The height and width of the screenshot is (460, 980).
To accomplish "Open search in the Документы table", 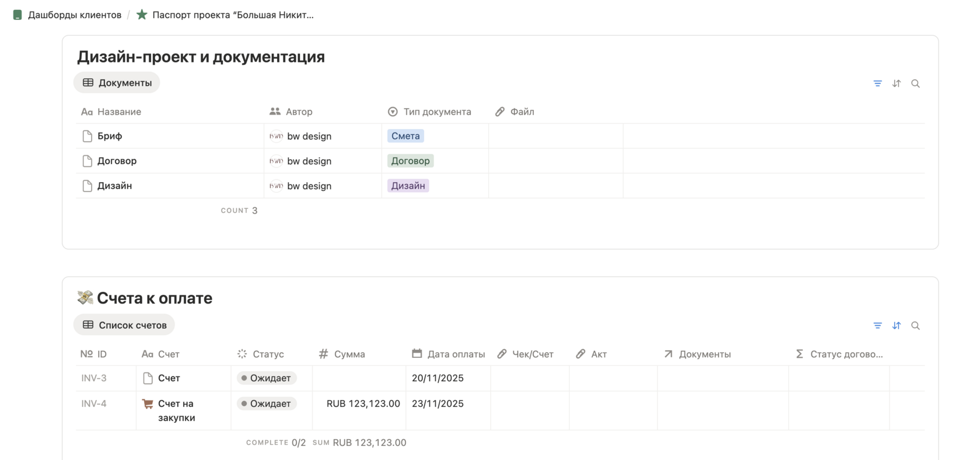I will 915,83.
